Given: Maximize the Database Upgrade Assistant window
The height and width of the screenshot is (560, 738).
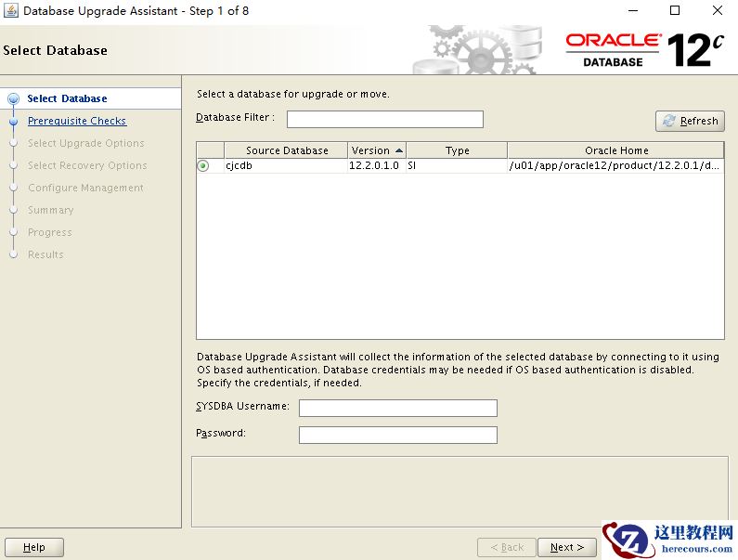Looking at the screenshot, I should pos(675,10).
